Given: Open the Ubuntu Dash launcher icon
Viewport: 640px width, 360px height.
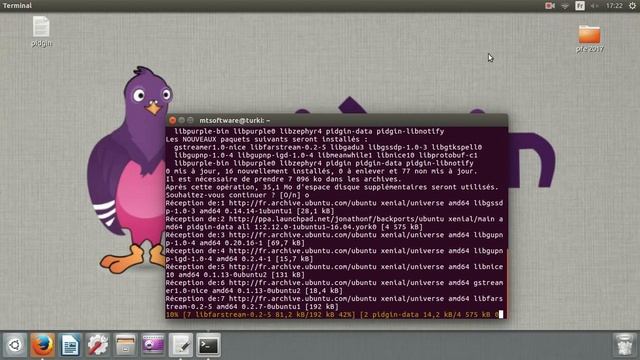Looking at the screenshot, I should 15,345.
